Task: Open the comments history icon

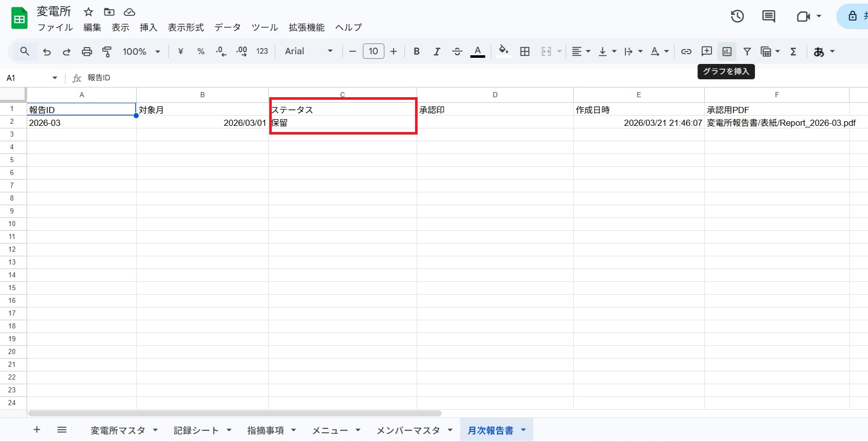Action: click(768, 16)
